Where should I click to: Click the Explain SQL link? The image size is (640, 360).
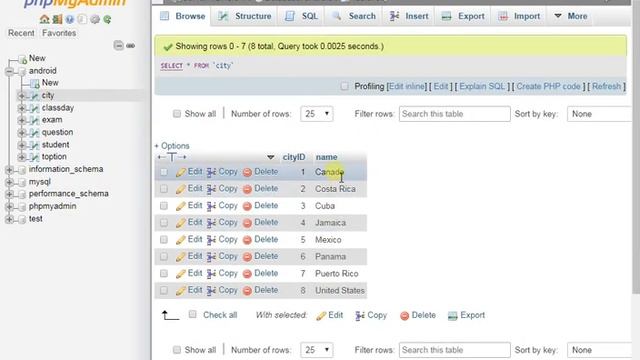pyautogui.click(x=482, y=87)
